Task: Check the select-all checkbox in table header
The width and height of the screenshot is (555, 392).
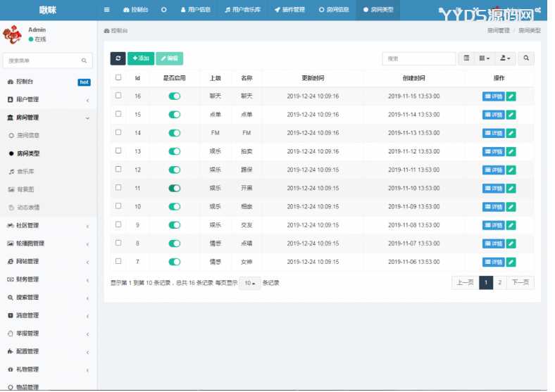Action: click(x=118, y=77)
